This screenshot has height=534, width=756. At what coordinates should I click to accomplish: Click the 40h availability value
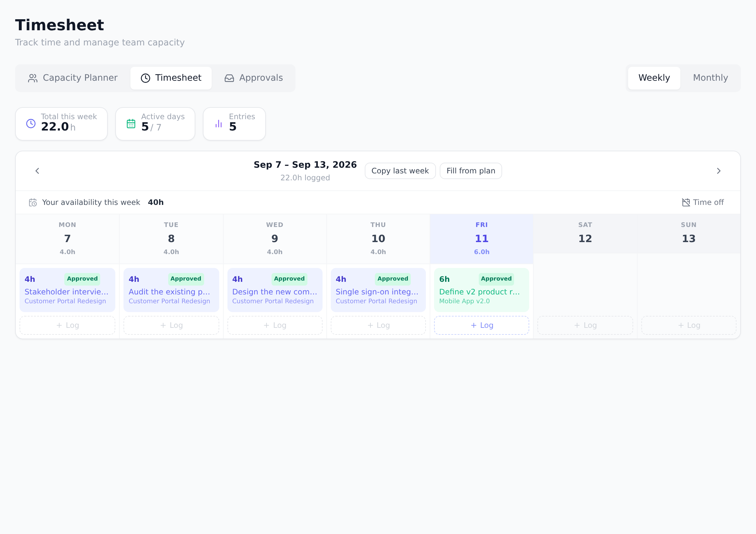point(156,203)
